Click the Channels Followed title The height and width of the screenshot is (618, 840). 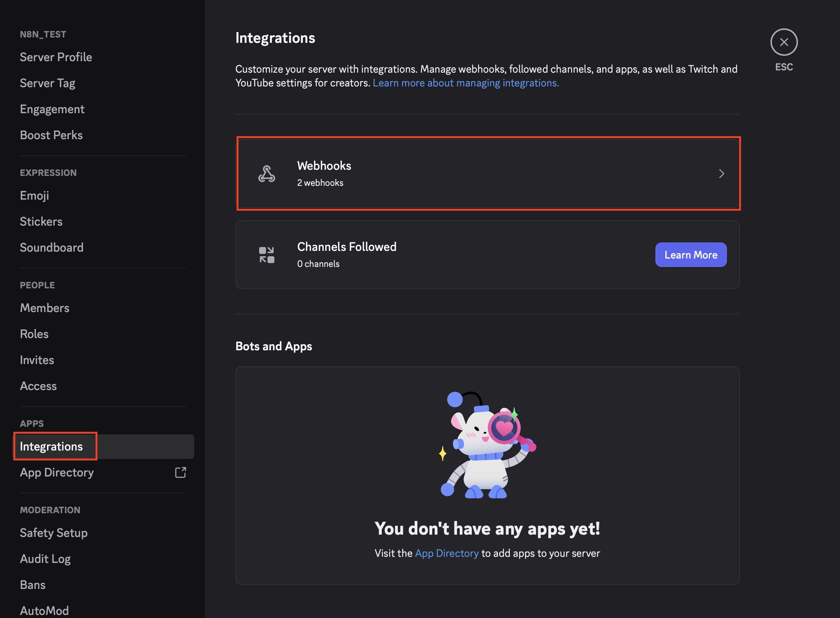pos(347,247)
